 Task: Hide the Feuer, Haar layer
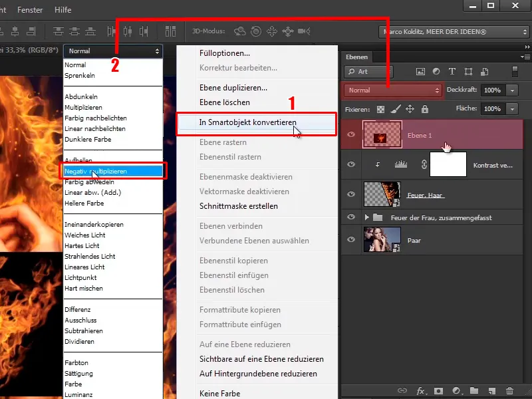pyautogui.click(x=351, y=194)
